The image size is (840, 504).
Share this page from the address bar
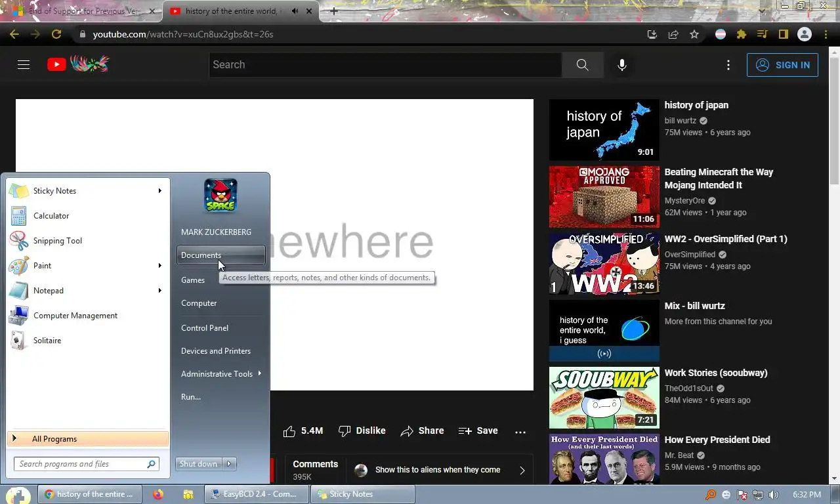(x=673, y=34)
